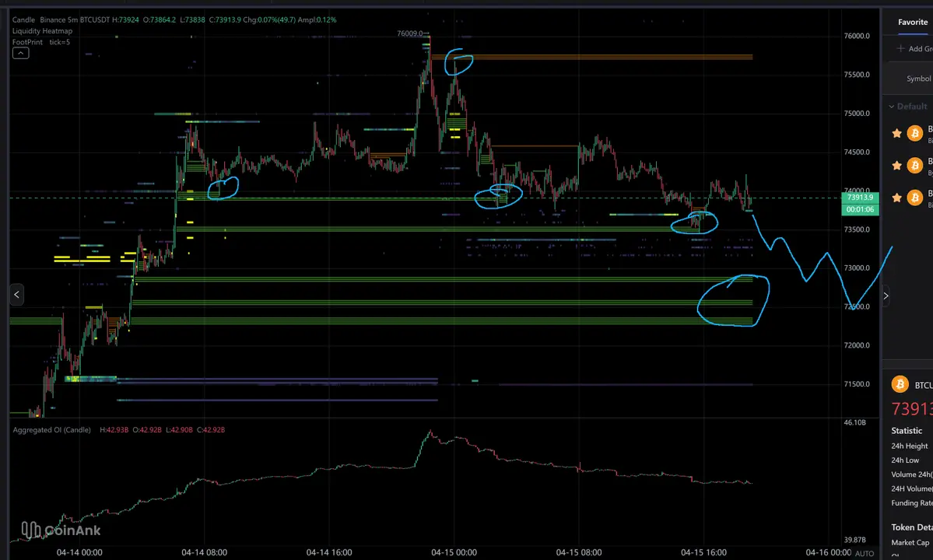Image resolution: width=933 pixels, height=560 pixels.
Task: Click the 75000.0 price axis label
Action: [856, 113]
